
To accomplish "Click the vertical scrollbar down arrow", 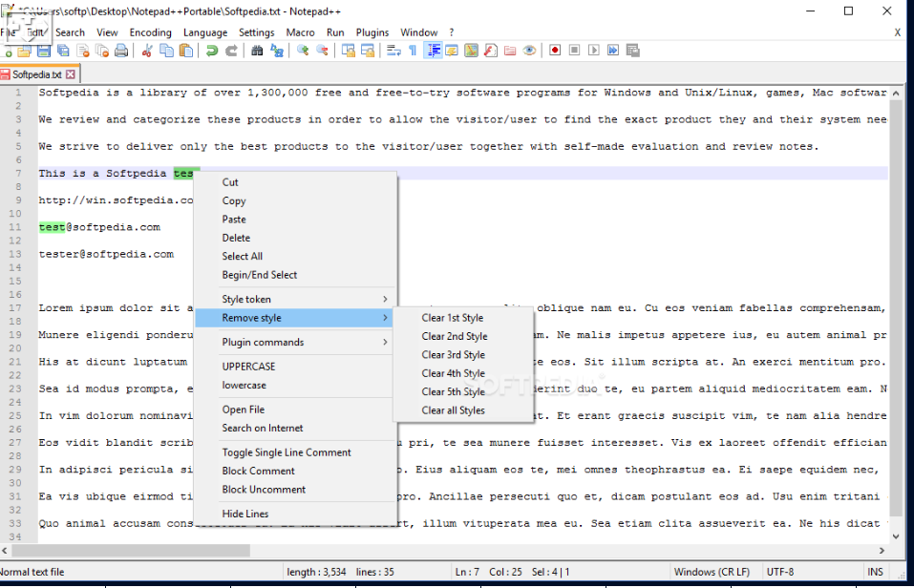I will pos(896,536).
